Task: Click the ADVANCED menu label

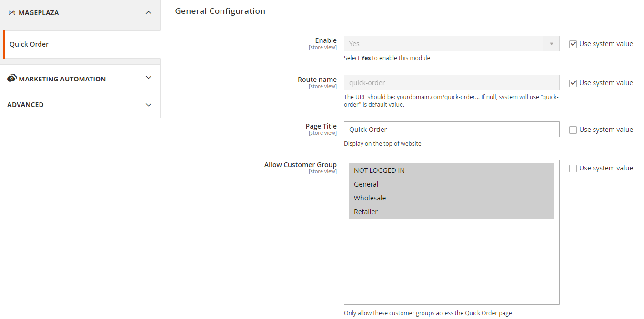Action: coord(25,105)
